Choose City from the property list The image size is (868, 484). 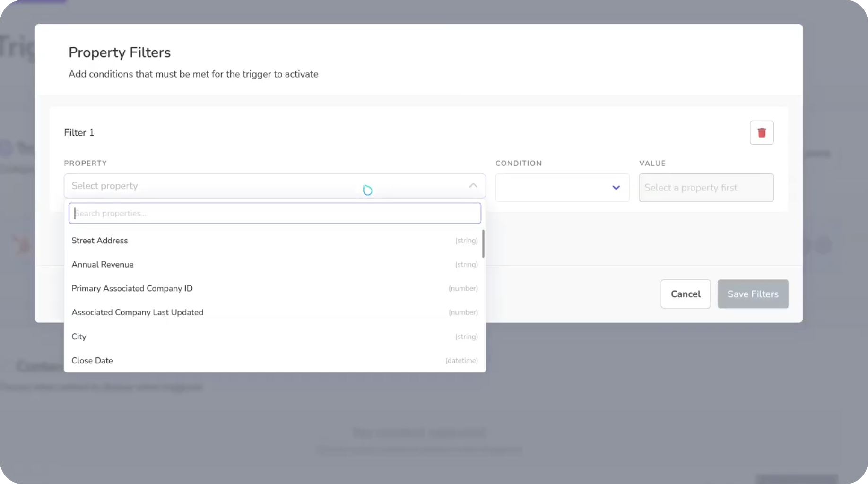click(x=275, y=337)
